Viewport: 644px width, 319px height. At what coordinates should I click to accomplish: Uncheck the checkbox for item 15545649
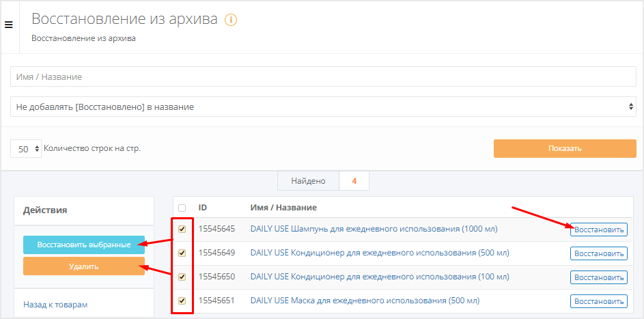[x=182, y=253]
